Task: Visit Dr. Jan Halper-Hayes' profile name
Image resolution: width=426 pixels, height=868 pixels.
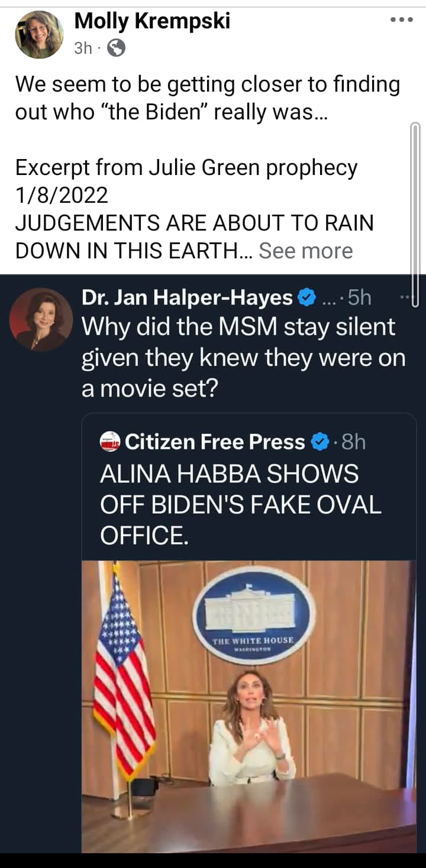Action: click(x=187, y=298)
